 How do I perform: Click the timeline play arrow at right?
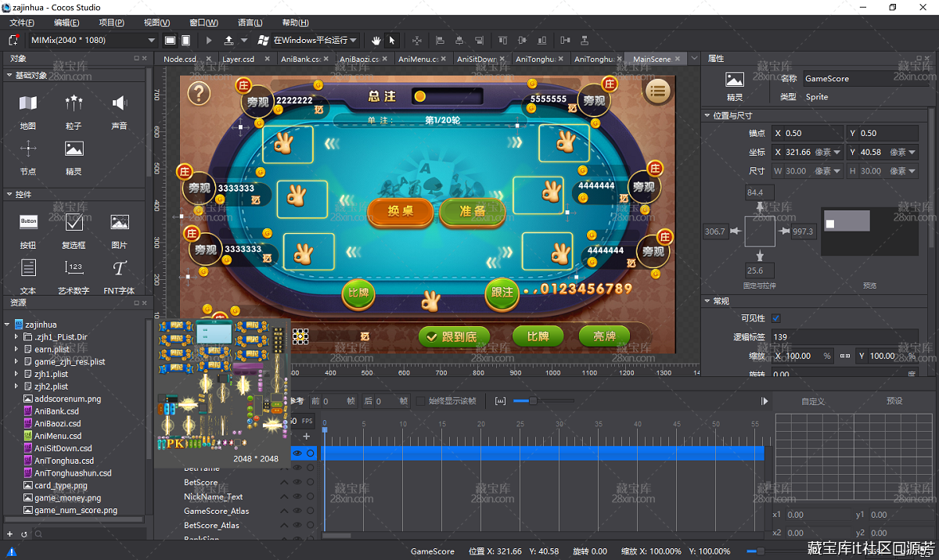[x=765, y=401]
